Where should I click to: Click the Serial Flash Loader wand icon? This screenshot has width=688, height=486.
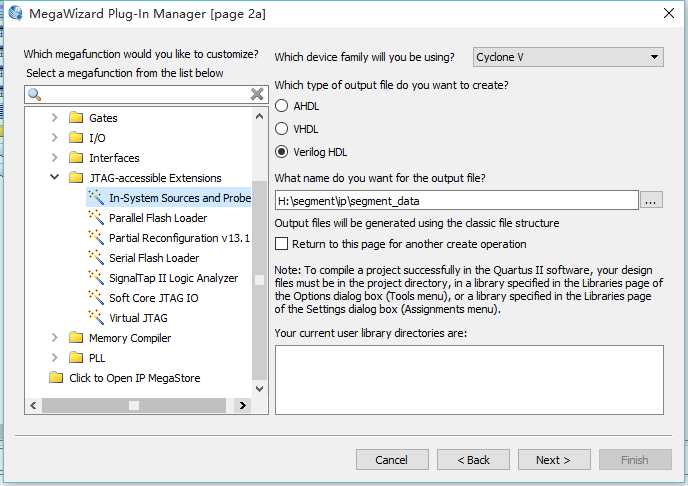click(96, 257)
